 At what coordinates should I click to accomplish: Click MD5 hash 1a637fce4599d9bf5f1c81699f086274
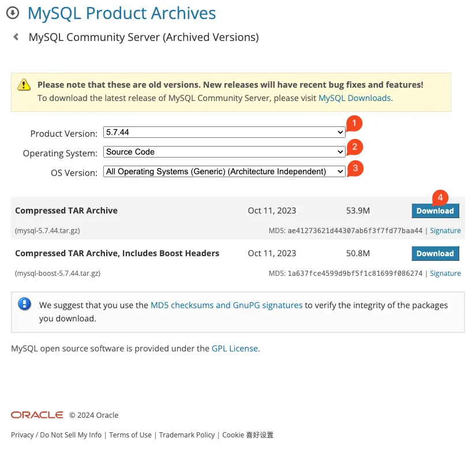(x=355, y=274)
